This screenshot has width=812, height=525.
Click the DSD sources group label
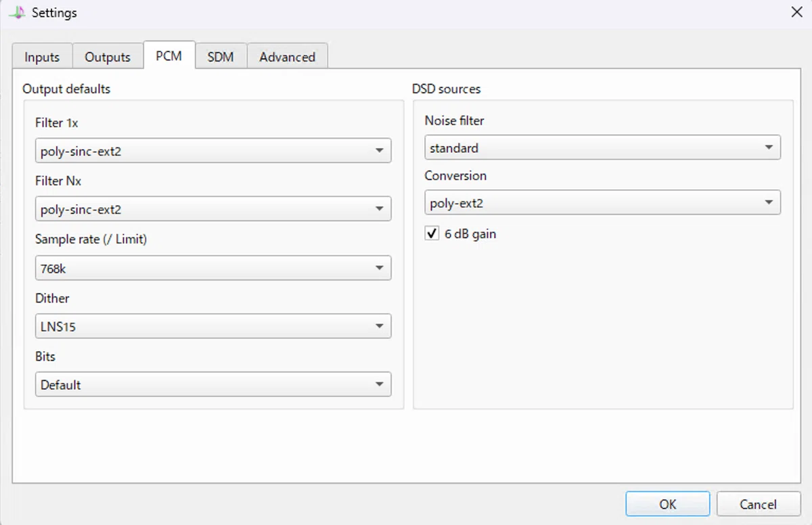tap(447, 89)
